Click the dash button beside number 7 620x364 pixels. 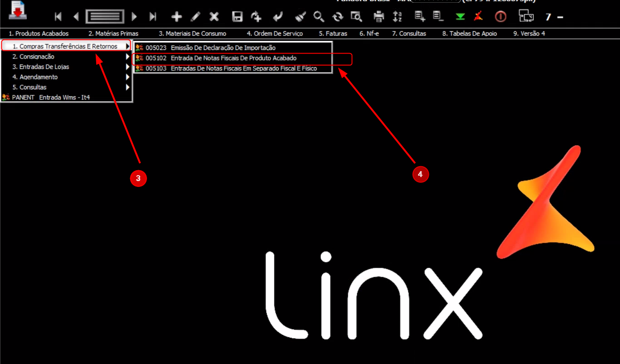pyautogui.click(x=560, y=17)
